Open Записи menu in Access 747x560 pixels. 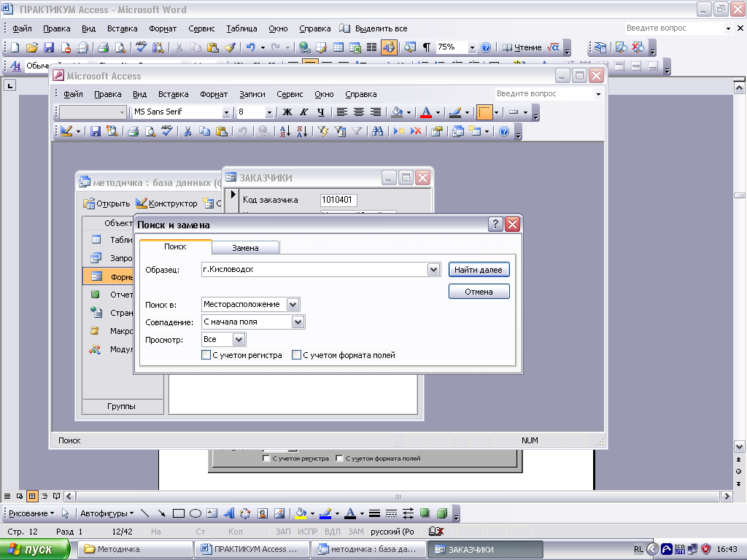point(252,94)
